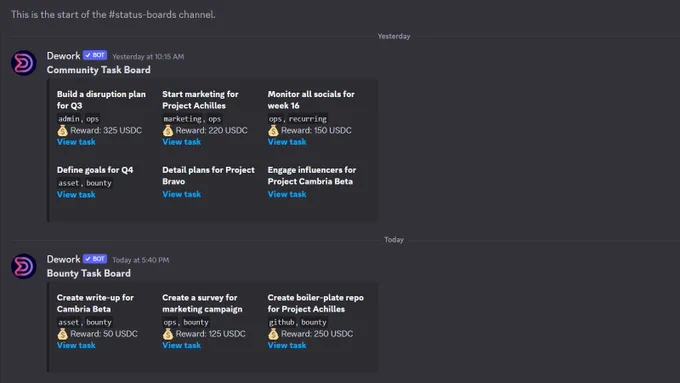The image size is (680, 383).
Task: Open View task for Engage influencers Cambria Beta
Action: (x=287, y=194)
